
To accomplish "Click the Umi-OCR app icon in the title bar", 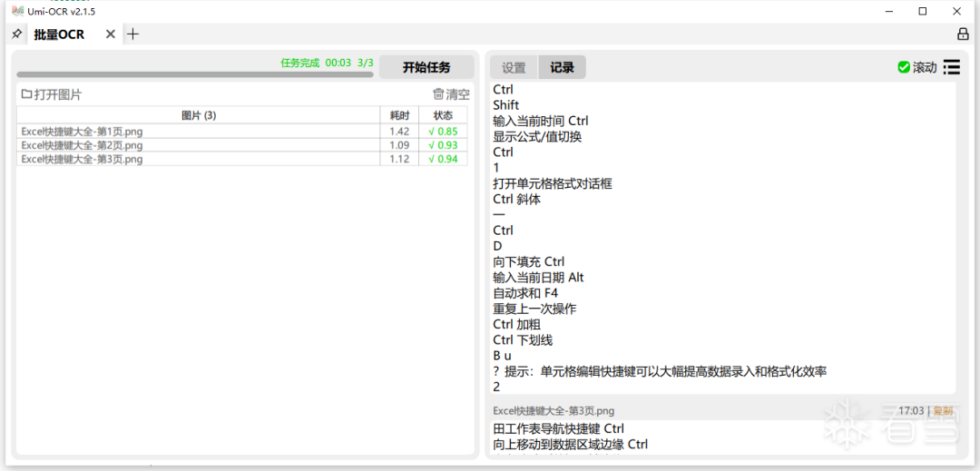I will click(17, 11).
